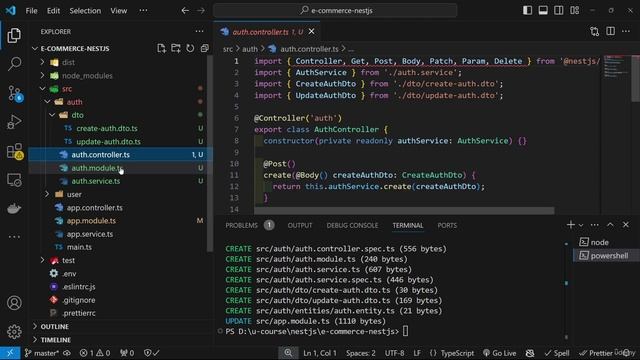Open the Search view in activity bar
Screen dimensions: 640x360
(x=15, y=64)
